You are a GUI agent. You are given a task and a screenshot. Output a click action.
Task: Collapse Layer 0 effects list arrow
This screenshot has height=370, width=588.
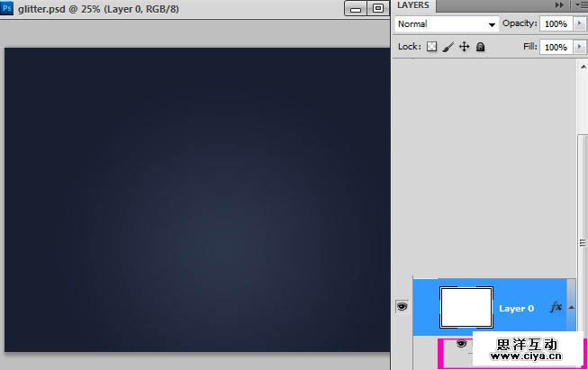[570, 307]
